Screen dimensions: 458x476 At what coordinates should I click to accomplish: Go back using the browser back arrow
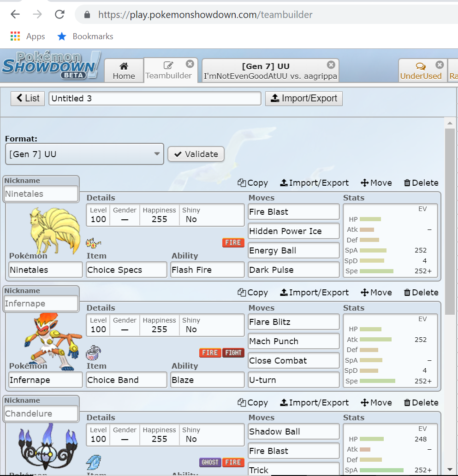click(15, 14)
